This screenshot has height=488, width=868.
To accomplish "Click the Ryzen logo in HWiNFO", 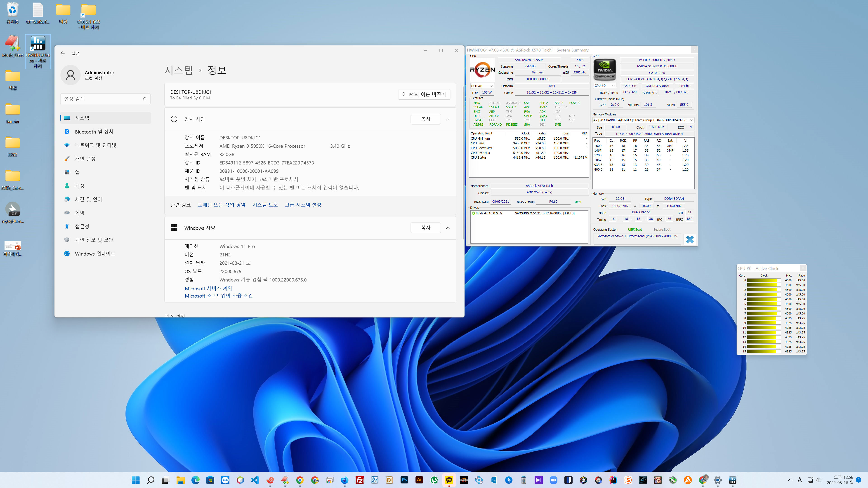I will (x=482, y=70).
